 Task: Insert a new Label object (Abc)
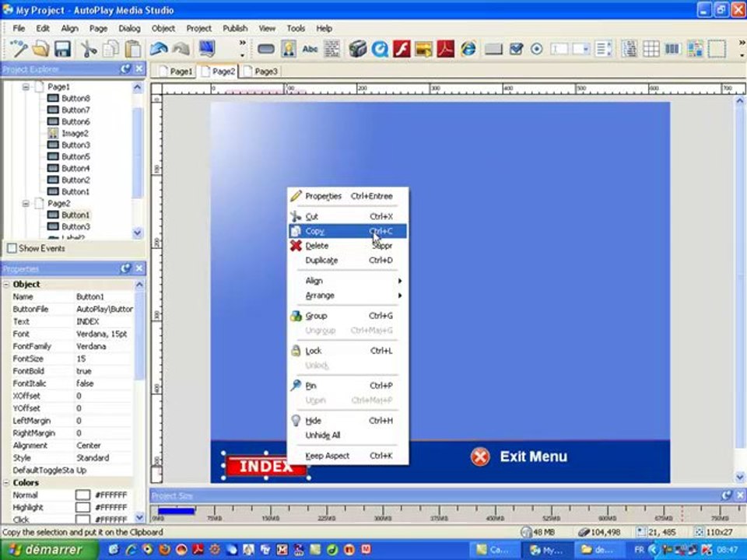pyautogui.click(x=310, y=48)
